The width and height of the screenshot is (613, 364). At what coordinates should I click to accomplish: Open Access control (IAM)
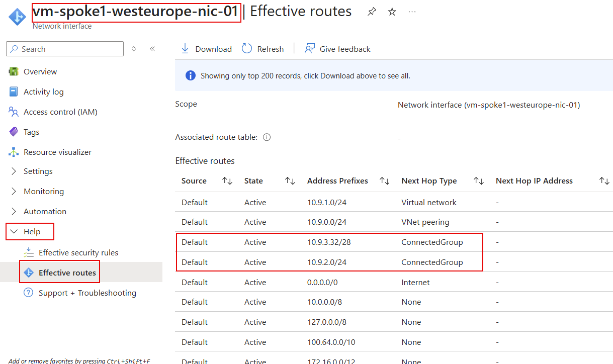(60, 112)
